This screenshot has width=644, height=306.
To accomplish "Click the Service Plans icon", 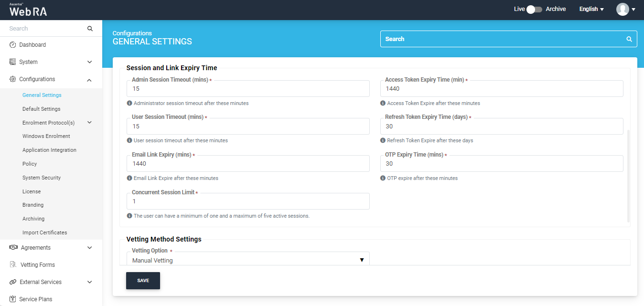I will point(13,299).
